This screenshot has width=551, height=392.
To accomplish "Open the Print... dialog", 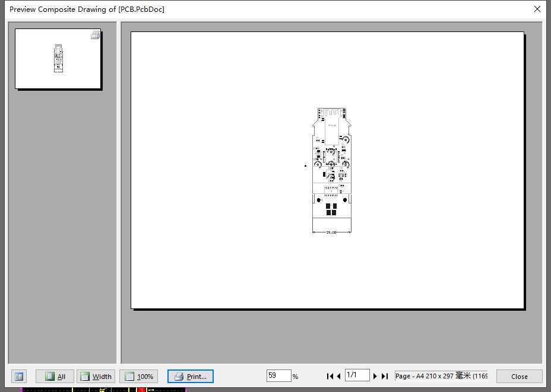I will coord(191,377).
